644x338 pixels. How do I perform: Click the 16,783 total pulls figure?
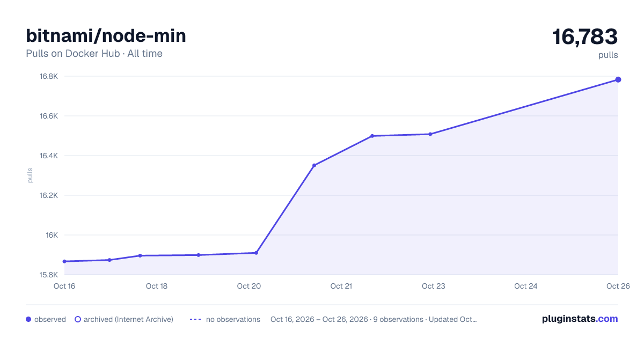pyautogui.click(x=585, y=36)
